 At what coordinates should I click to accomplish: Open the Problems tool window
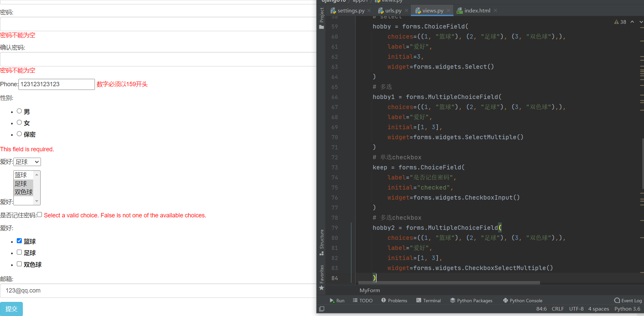click(x=394, y=301)
